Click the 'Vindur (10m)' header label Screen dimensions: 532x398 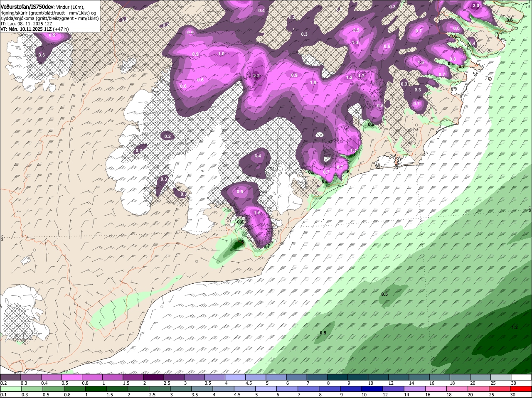(70, 7)
